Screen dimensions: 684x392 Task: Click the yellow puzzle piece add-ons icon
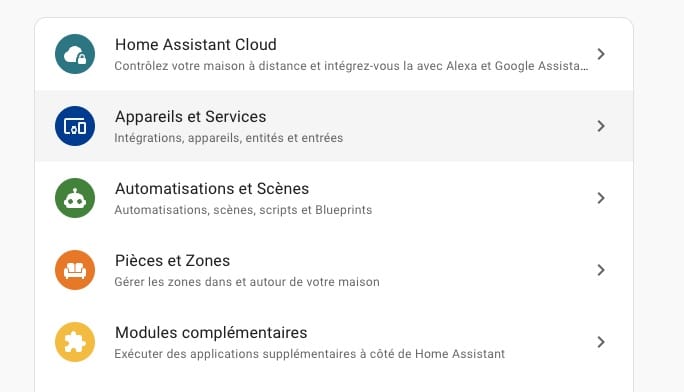pos(75,342)
